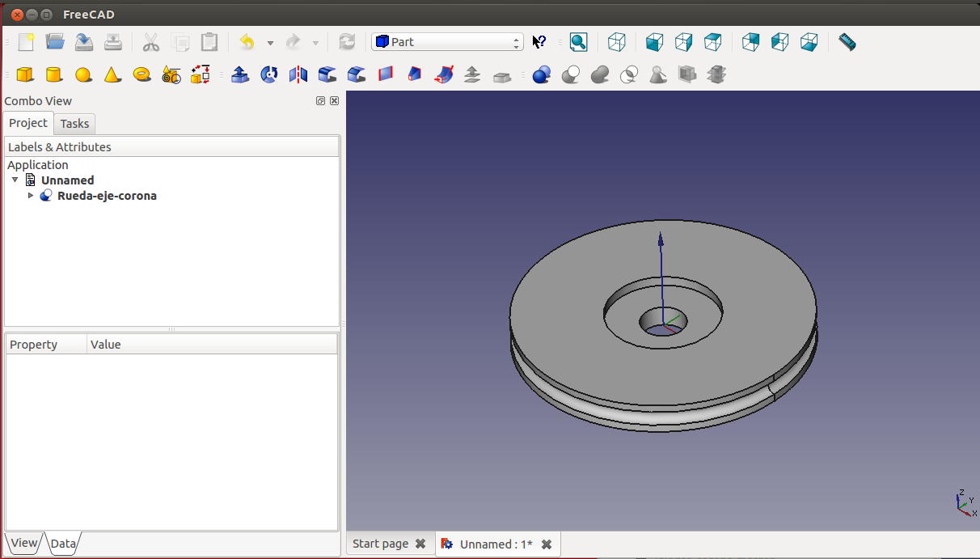Select the Data property tab
The image size is (980, 559).
(63, 544)
